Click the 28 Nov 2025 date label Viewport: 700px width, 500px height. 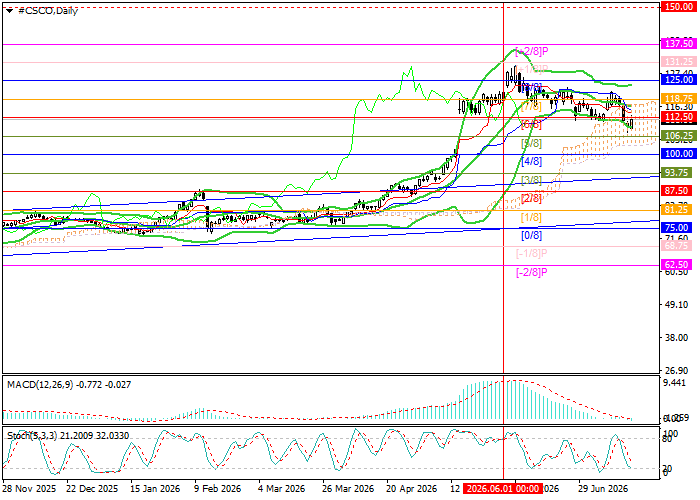30,489
